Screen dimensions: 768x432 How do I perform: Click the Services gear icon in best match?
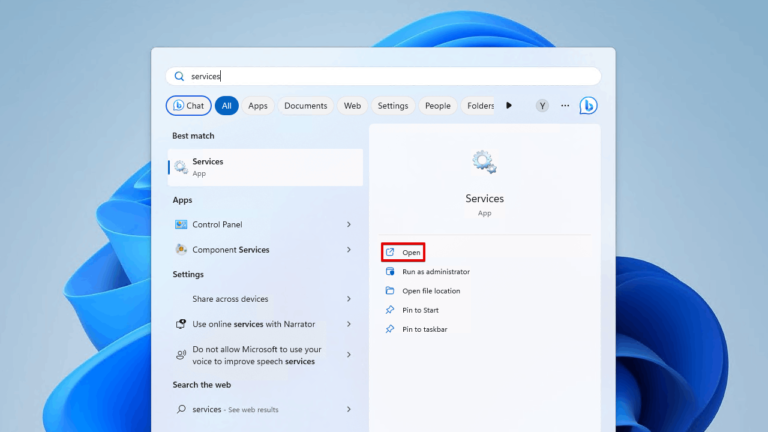tap(181, 167)
